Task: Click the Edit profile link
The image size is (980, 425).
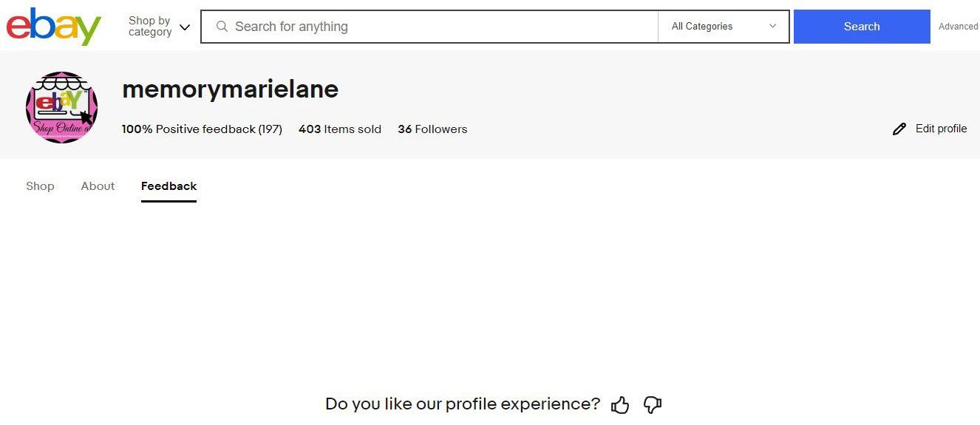Action: point(940,129)
